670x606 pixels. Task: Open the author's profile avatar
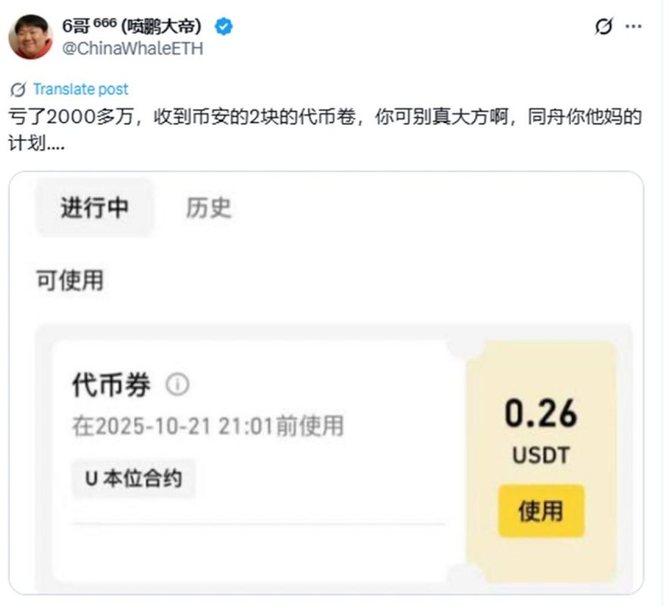31,37
